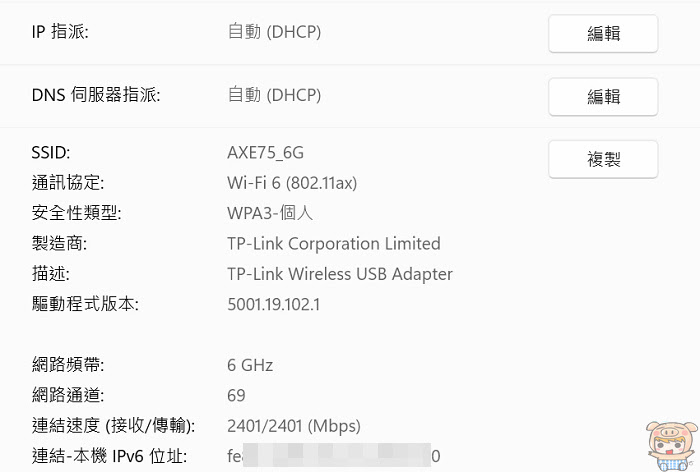700x472 pixels.
Task: Click the 自動 (DHCP) value for DNS assignment
Action: [x=274, y=95]
